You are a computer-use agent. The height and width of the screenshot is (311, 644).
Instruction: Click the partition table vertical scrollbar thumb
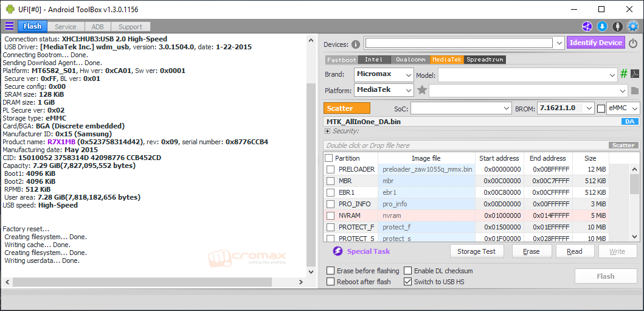[634, 183]
